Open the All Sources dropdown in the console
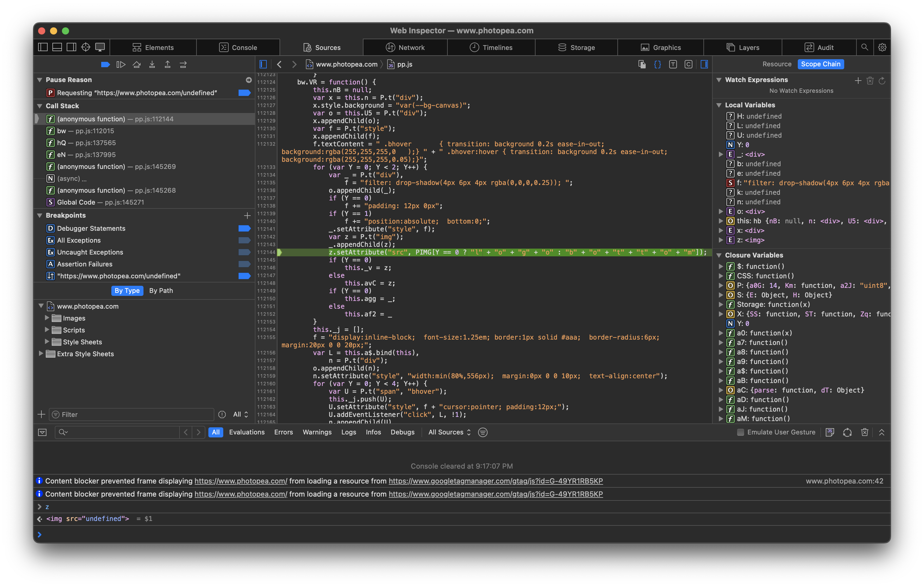 [448, 432]
